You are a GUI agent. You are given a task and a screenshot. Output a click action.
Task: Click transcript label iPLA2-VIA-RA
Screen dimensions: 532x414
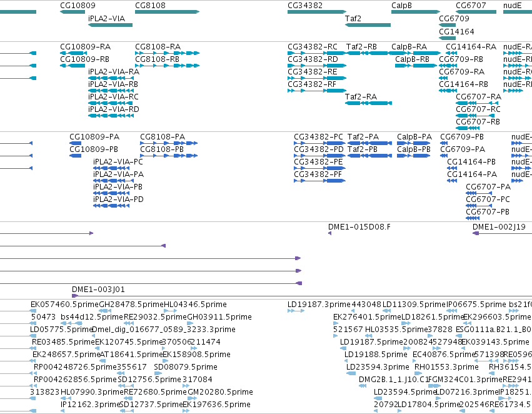[x=114, y=71]
